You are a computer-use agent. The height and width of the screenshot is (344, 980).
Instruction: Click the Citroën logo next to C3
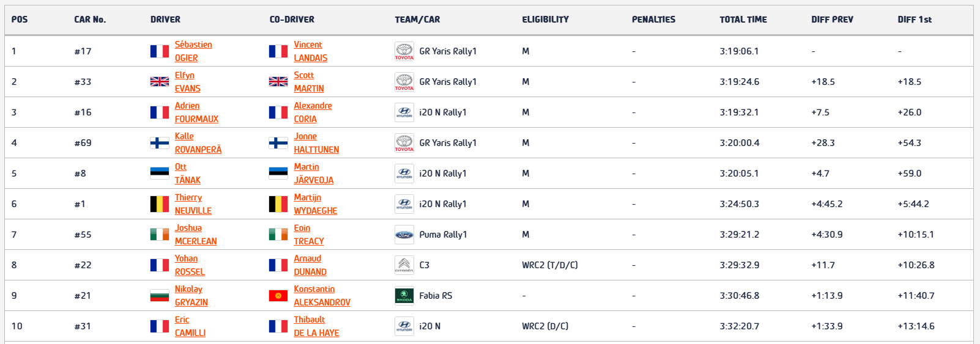404,265
